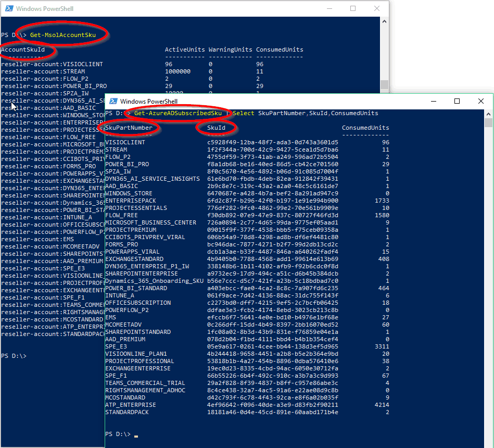Click the scroll-up arrow in the front window scrollbar
This screenshot has width=494, height=448.
pos(488,114)
